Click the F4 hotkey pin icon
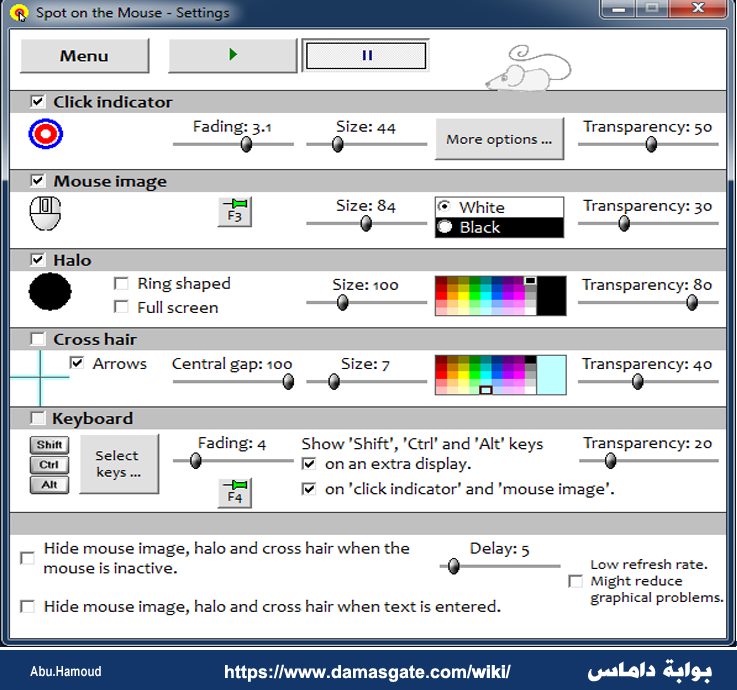This screenshot has height=690, width=737. pos(235,493)
